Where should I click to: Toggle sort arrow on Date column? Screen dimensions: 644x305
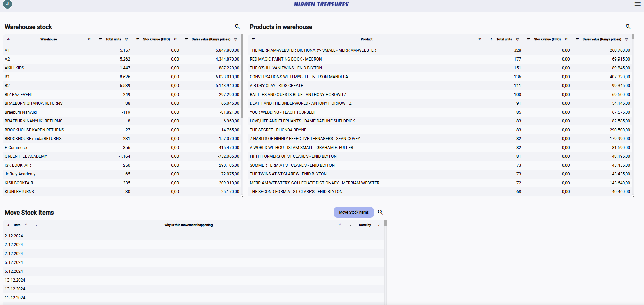9,225
